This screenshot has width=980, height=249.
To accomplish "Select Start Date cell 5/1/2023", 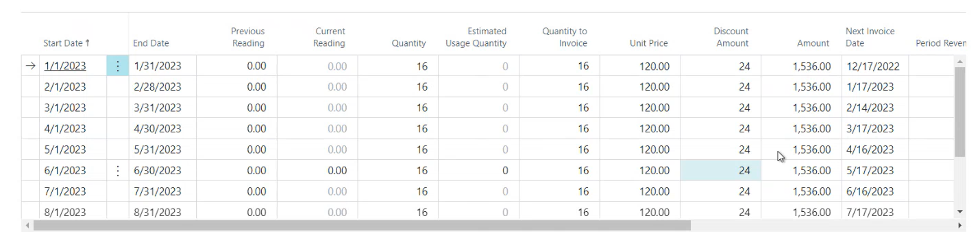I will click(x=65, y=150).
